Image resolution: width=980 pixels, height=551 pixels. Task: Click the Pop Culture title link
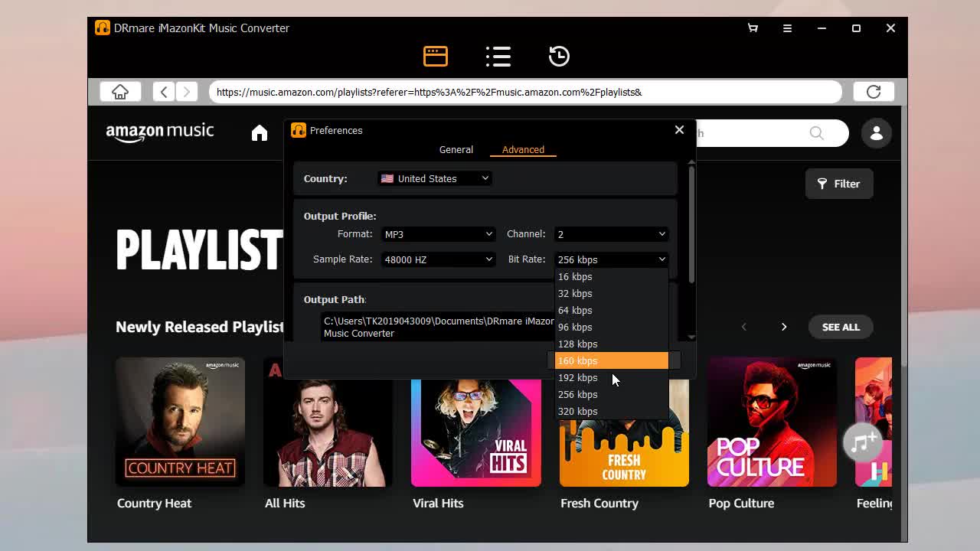coord(741,504)
